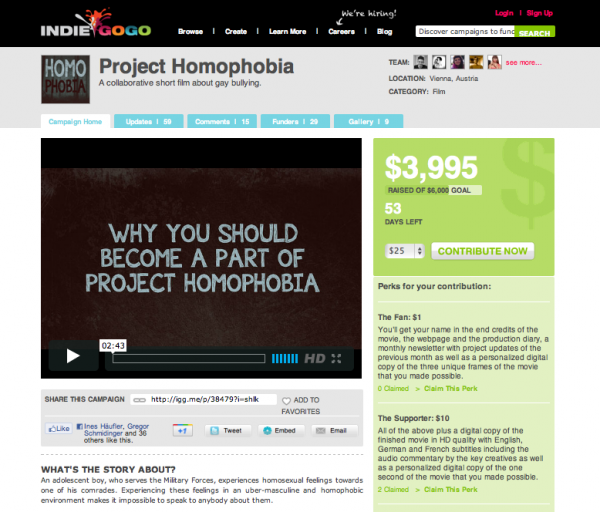
Task: Claim The Fan $1 perk
Action: pyautogui.click(x=450, y=388)
